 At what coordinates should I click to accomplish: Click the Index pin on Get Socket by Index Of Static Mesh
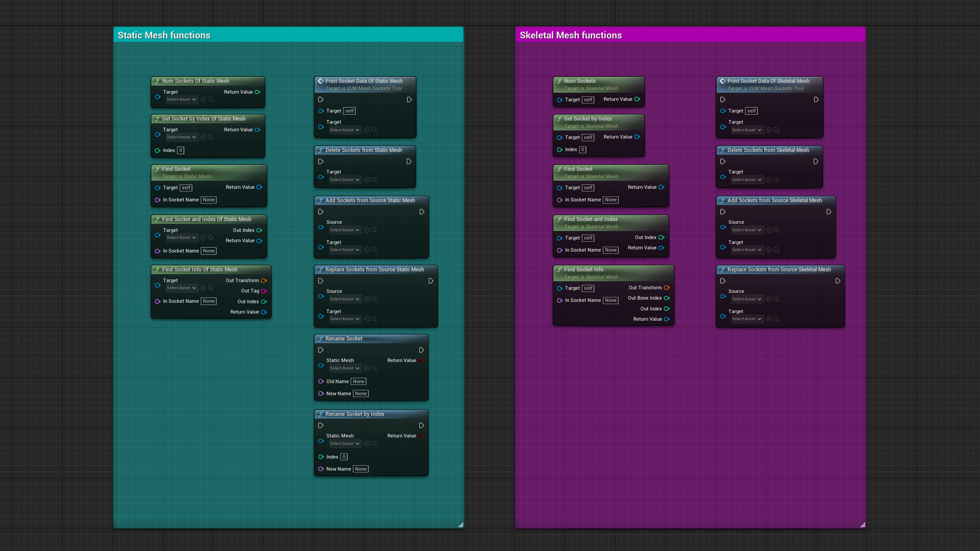coord(157,150)
